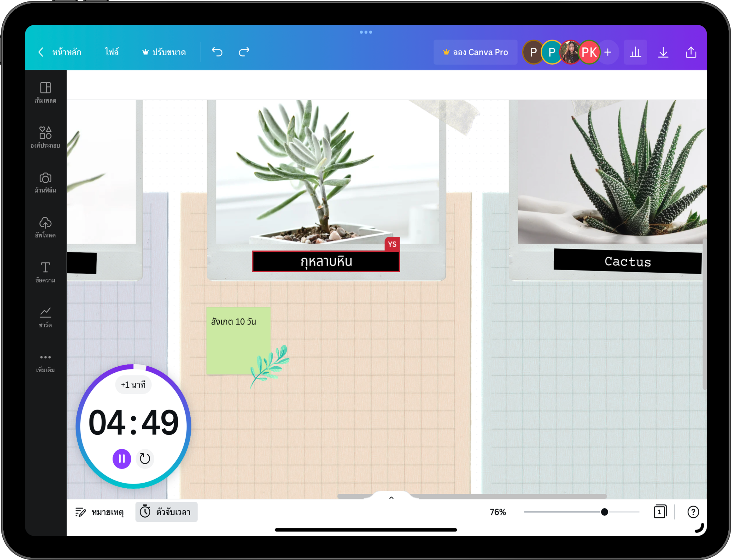Toggle the notes (หมายเหตุ) panel

click(99, 512)
